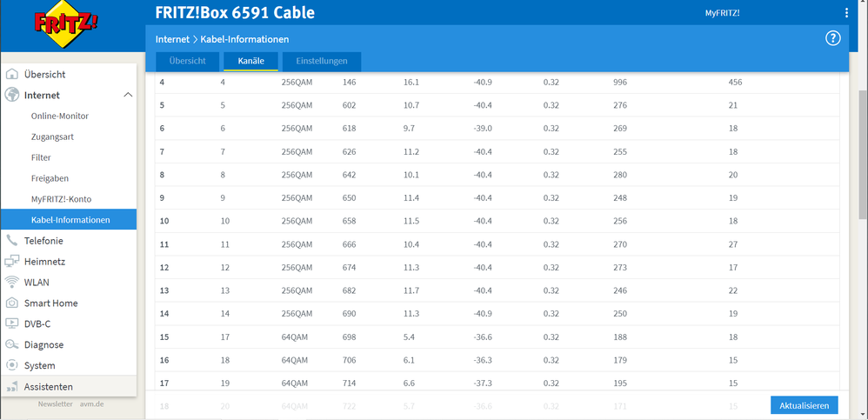Click the Newsletter link
The width and height of the screenshot is (868, 420).
click(56, 404)
